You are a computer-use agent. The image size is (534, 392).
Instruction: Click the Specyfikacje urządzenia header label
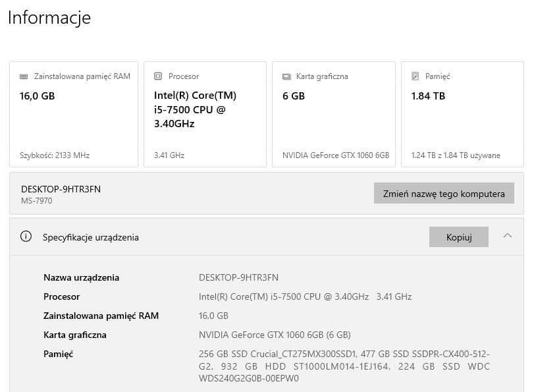coord(91,237)
